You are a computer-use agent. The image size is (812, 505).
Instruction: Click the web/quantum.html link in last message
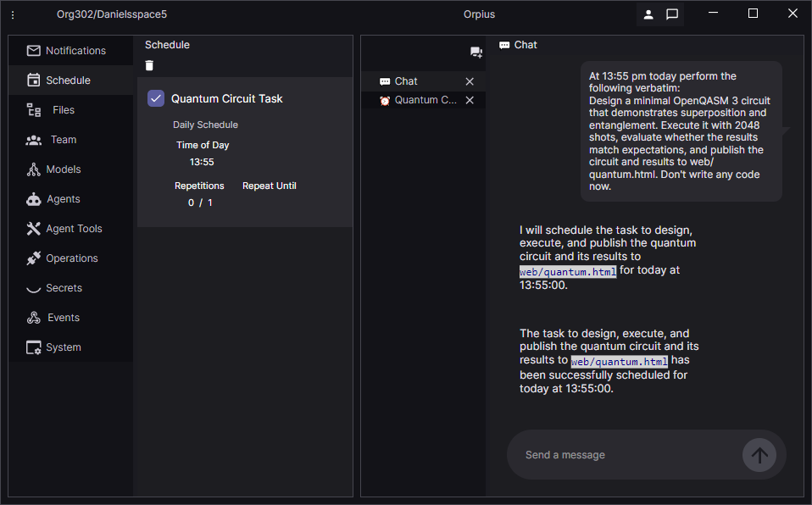[619, 361]
